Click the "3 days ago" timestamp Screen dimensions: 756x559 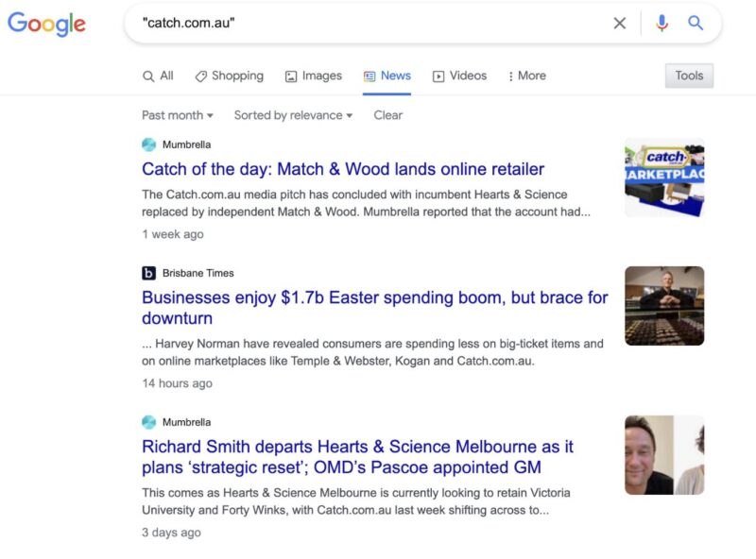pyautogui.click(x=171, y=533)
